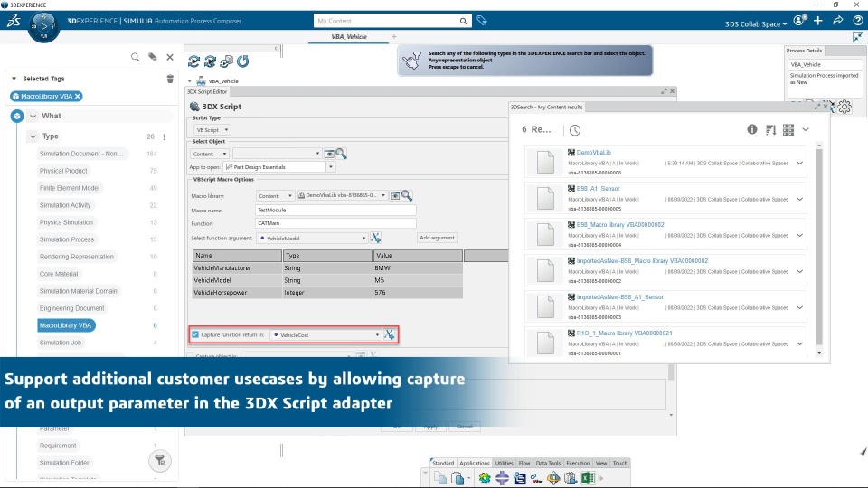Image resolution: width=868 pixels, height=488 pixels.
Task: Click the compass play button
Action: click(43, 25)
